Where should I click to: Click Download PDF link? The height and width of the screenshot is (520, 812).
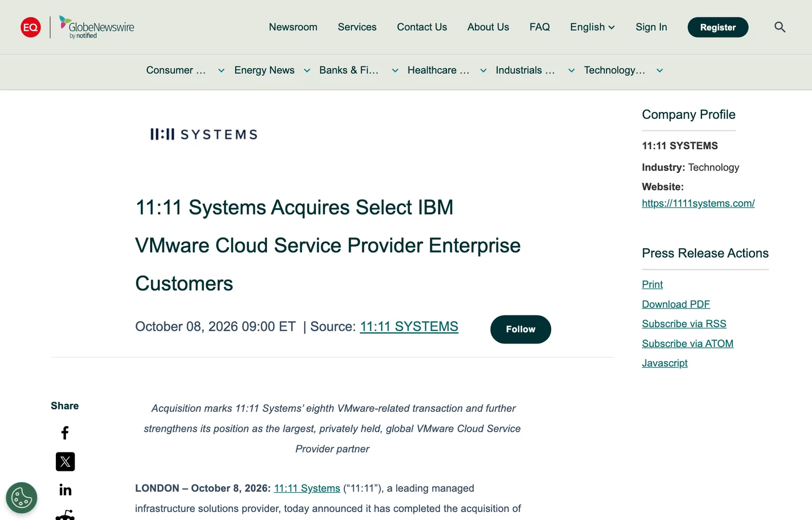[676, 304]
